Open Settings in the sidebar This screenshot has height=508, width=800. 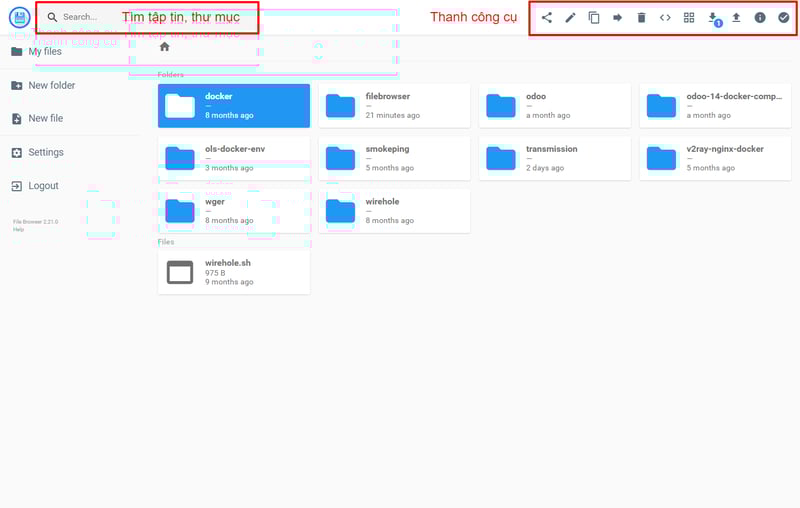[x=45, y=153]
